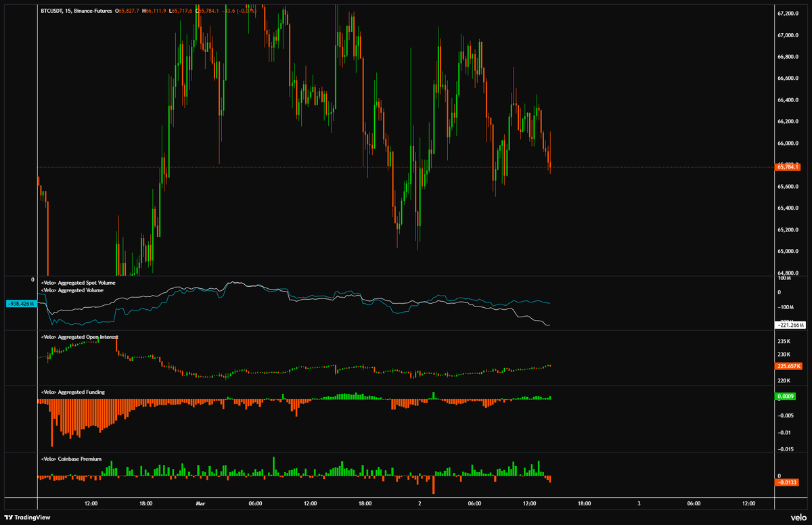Click the 235K open interest scale label

(784, 341)
